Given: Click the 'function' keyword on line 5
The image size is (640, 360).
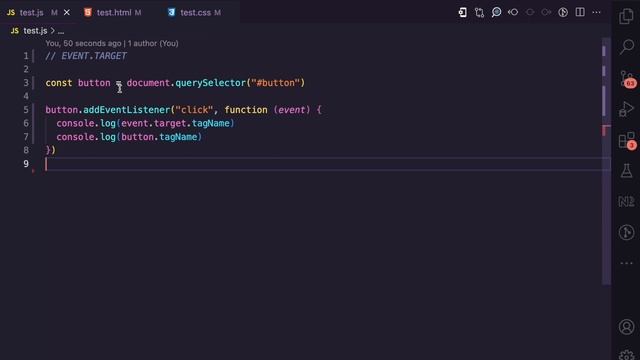Looking at the screenshot, I should [x=246, y=110].
